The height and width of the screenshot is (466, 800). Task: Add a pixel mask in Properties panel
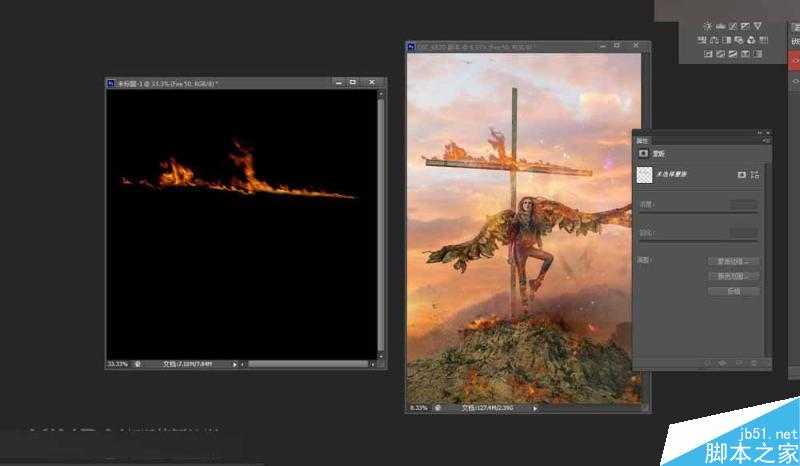742,175
